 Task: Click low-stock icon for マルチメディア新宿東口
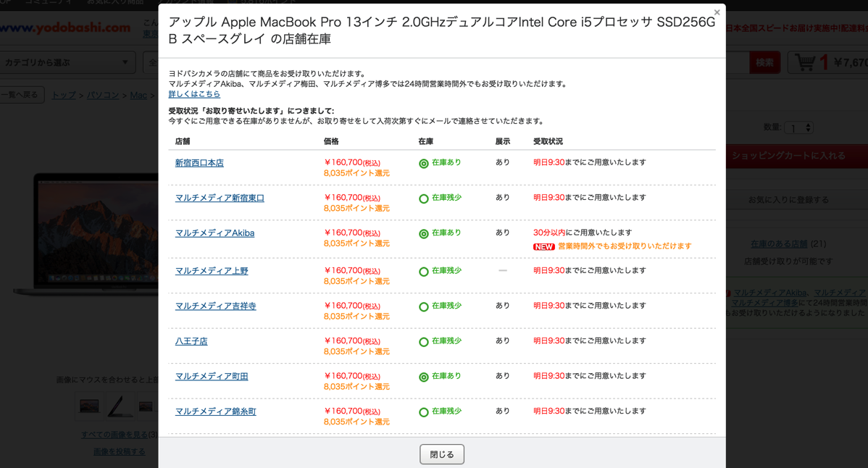click(x=423, y=199)
